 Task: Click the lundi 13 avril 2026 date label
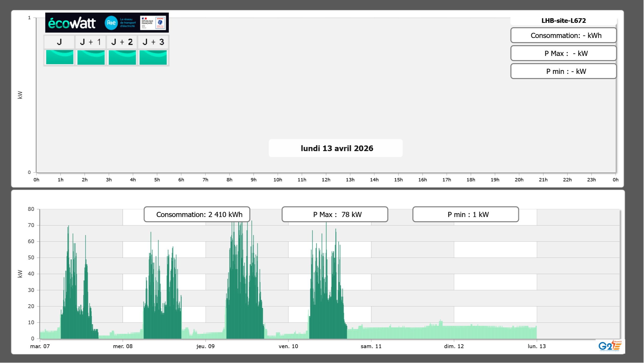336,148
